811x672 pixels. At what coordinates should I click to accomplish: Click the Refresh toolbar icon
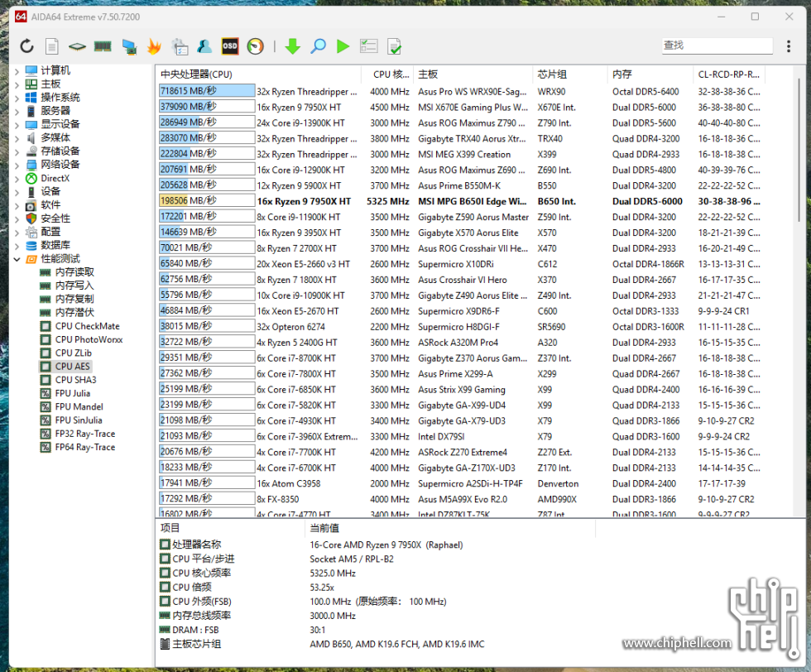pos(26,46)
